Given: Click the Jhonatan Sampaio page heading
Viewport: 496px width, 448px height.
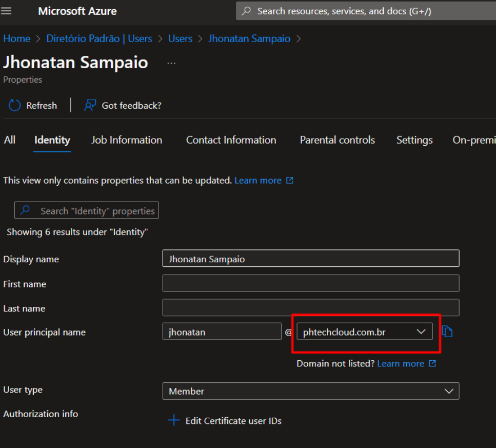Looking at the screenshot, I should click(x=75, y=62).
